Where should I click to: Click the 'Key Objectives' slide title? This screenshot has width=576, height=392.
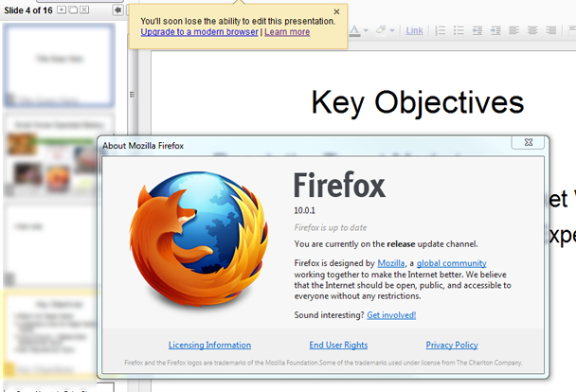click(417, 103)
